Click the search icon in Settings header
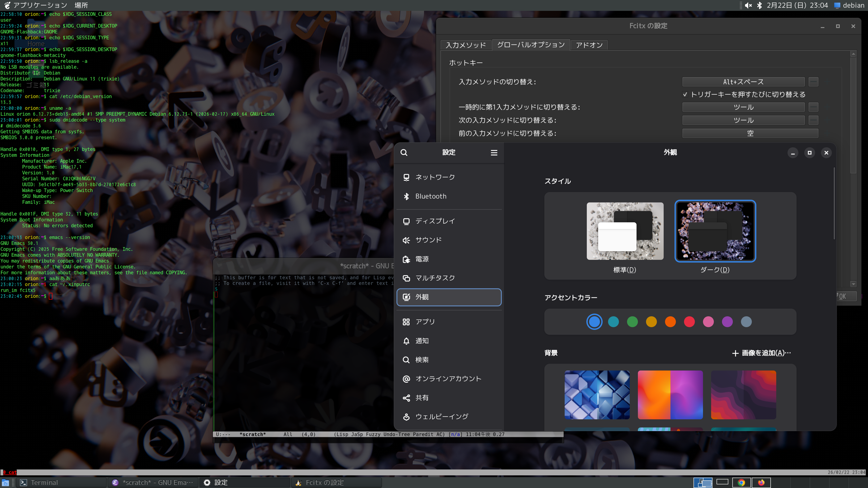 click(x=404, y=153)
